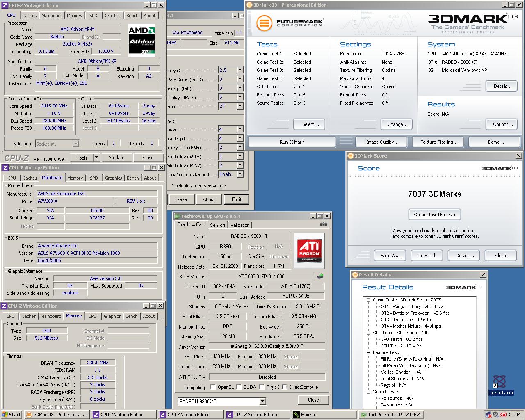
Task: Select the CPU Test 1 80.2 fps row
Action: 402,339
